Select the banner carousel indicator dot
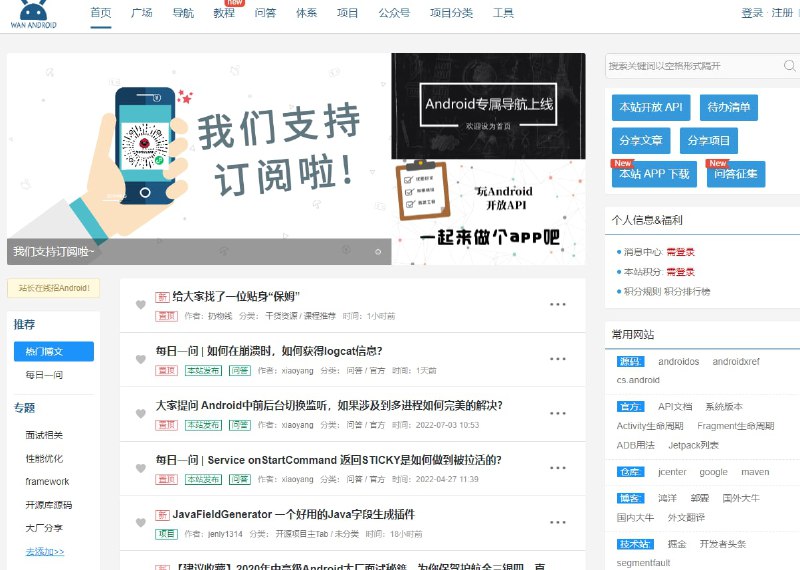 378,252
